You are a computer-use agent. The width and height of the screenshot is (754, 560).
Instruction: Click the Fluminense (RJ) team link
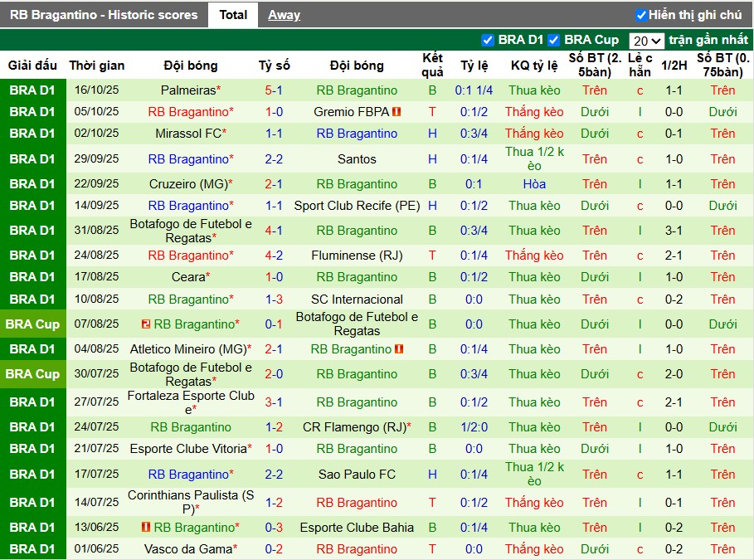pos(357,256)
